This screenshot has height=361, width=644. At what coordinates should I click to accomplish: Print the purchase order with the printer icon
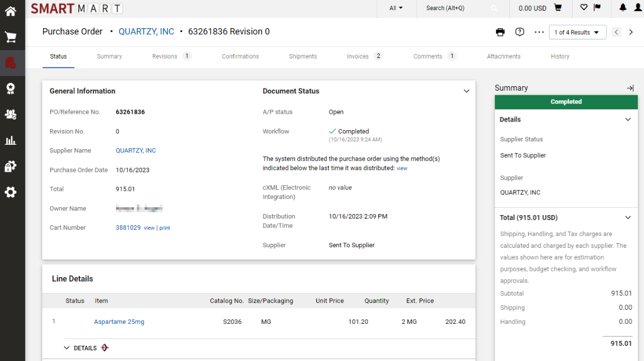click(500, 32)
